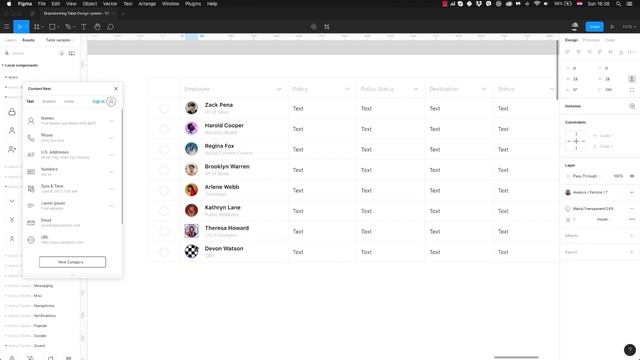The width and height of the screenshot is (640, 360).
Task: Click the layer opacity 100% field
Action: [618, 176]
